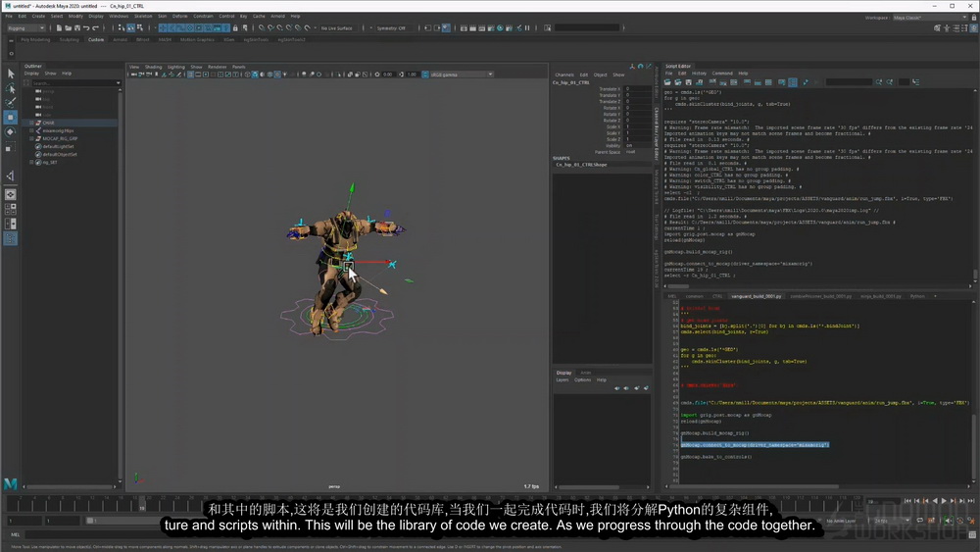The width and height of the screenshot is (980, 552).
Task: Click the Outliner search field
Action: tap(73, 83)
